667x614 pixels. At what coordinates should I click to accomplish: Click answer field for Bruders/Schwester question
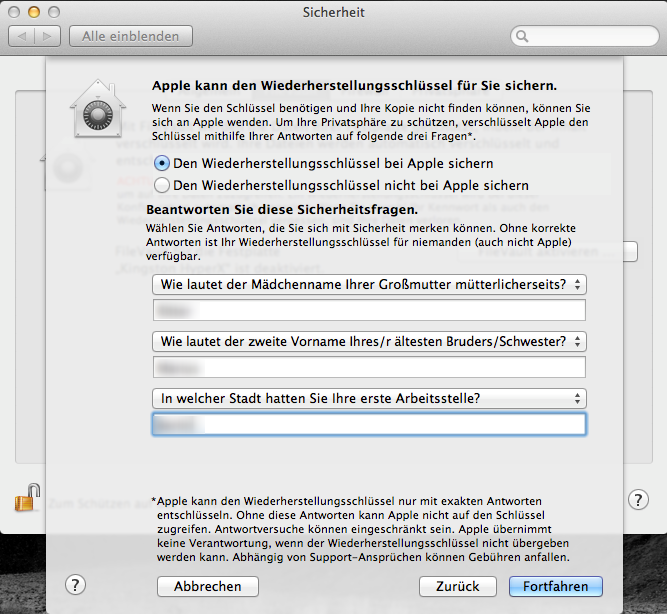[369, 368]
